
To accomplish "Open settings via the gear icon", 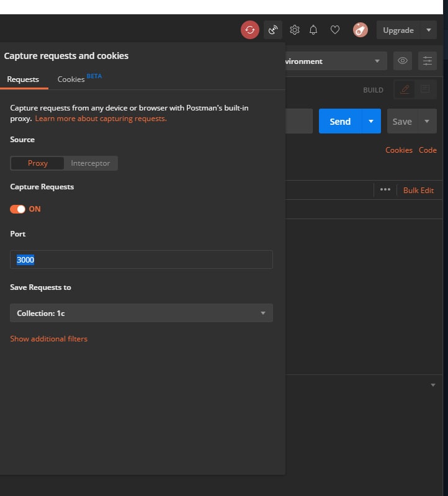I will pos(294,30).
